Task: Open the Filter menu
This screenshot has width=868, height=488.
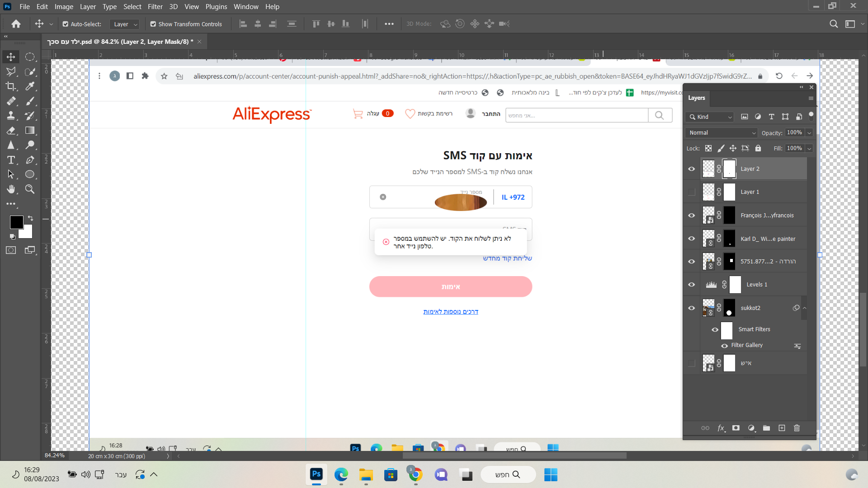Action: click(x=155, y=7)
